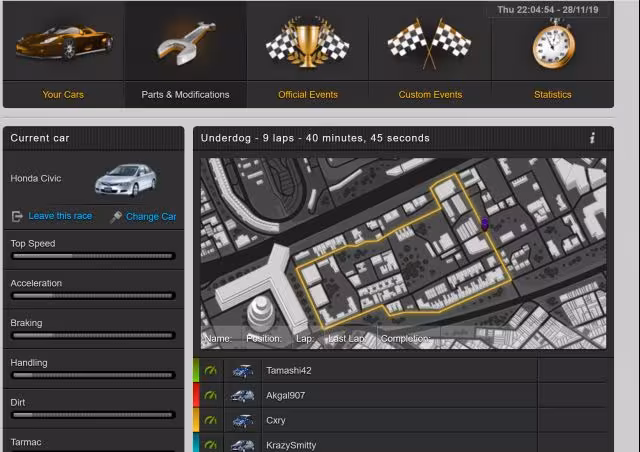The image size is (640, 452).
Task: Click car icon in KrazySmitty row
Action: [x=243, y=445]
